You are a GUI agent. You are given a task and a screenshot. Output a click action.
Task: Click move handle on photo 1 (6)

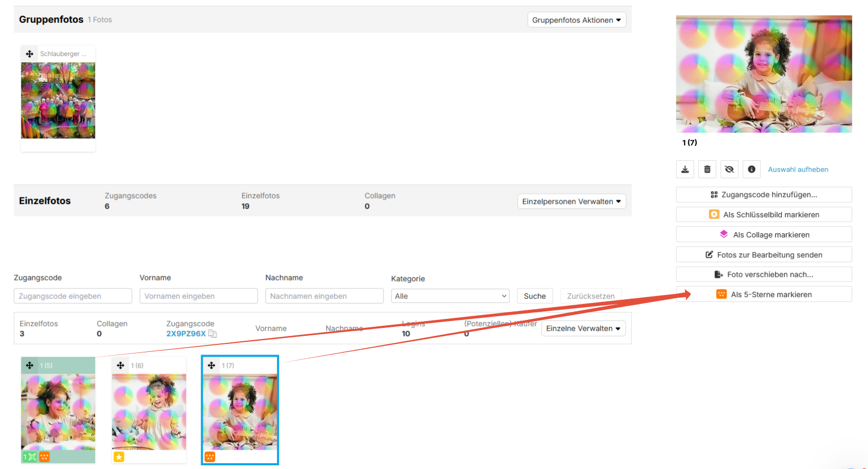click(121, 365)
